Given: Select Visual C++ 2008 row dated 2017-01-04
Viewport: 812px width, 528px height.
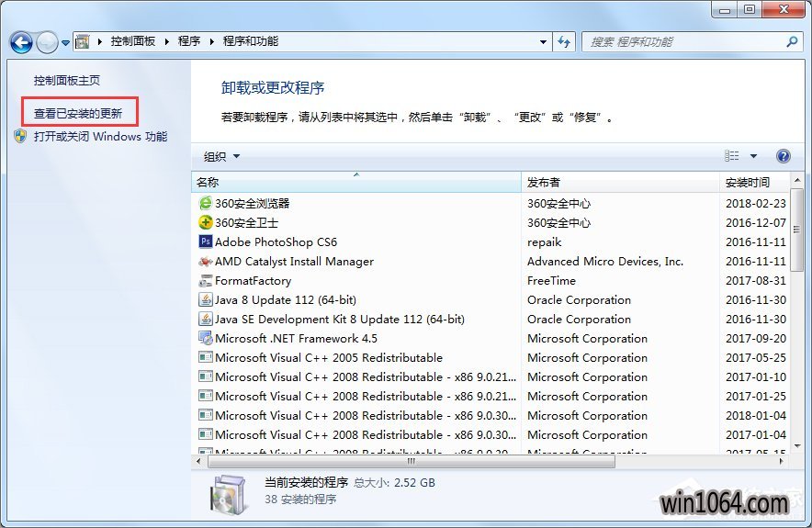Looking at the screenshot, I should 491,435.
